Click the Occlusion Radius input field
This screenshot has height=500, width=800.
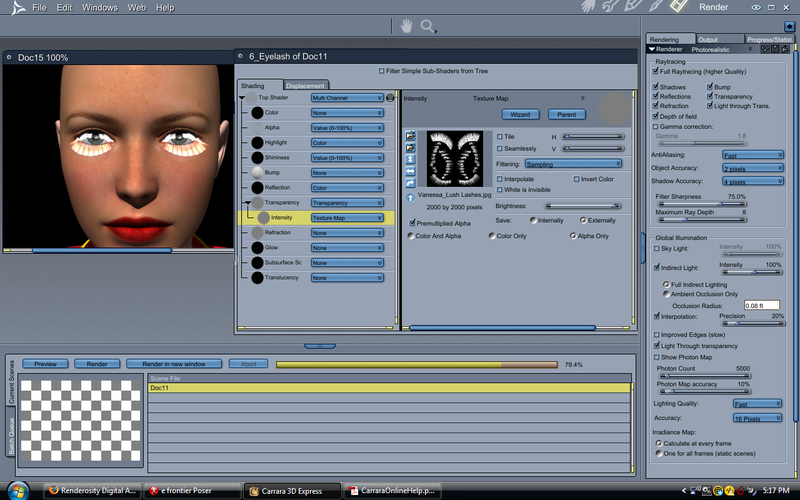(761, 304)
